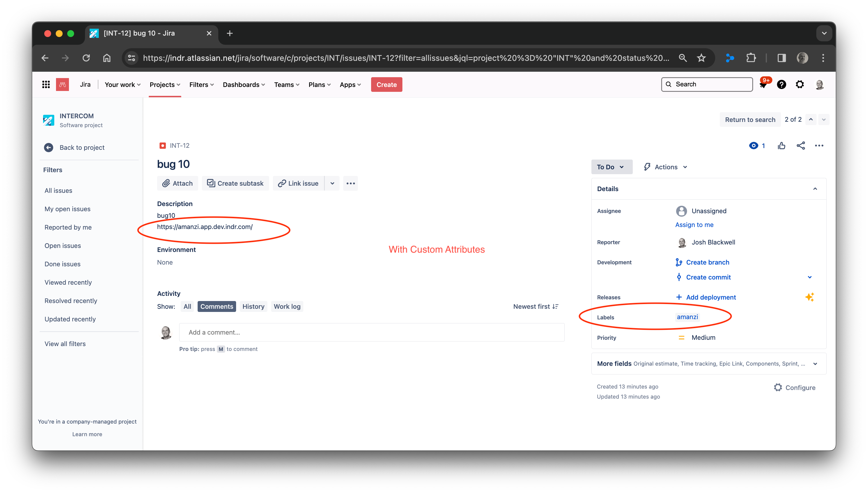
Task: Open the Teams menu
Action: click(x=287, y=85)
